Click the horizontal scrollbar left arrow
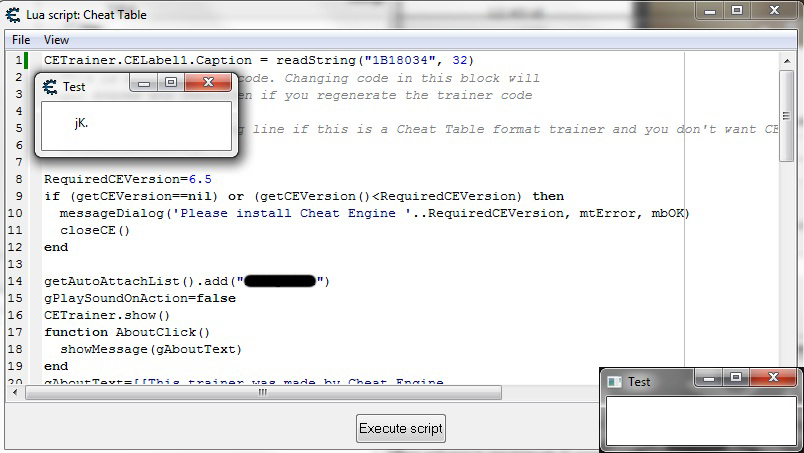Screen dimensions: 804x453 point(15,392)
